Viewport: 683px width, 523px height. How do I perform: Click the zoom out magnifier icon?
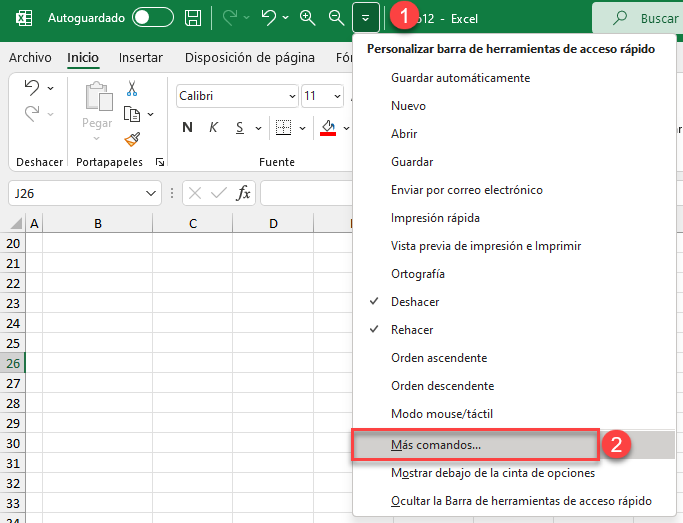(336, 18)
